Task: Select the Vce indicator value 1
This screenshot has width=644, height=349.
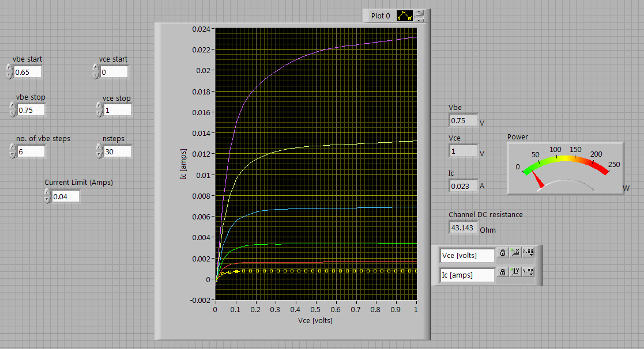Action: (464, 151)
